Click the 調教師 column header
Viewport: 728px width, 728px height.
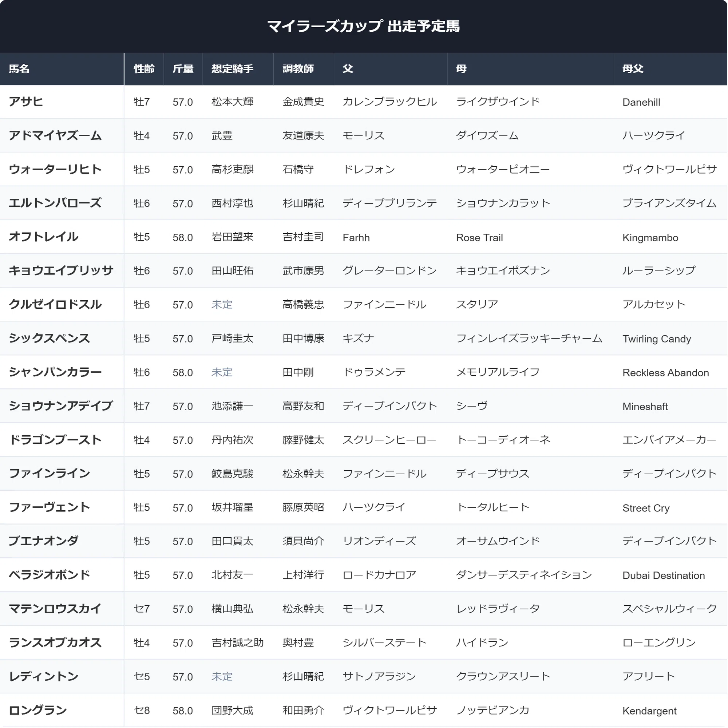[304, 69]
